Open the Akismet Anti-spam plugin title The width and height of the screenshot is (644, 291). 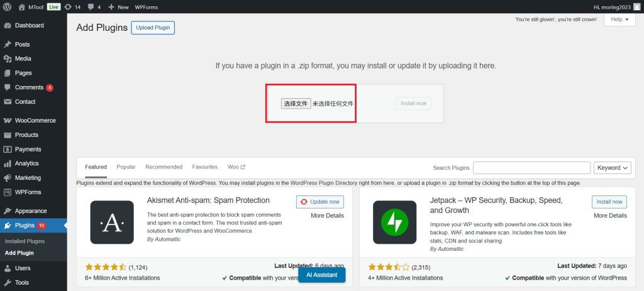(208, 200)
